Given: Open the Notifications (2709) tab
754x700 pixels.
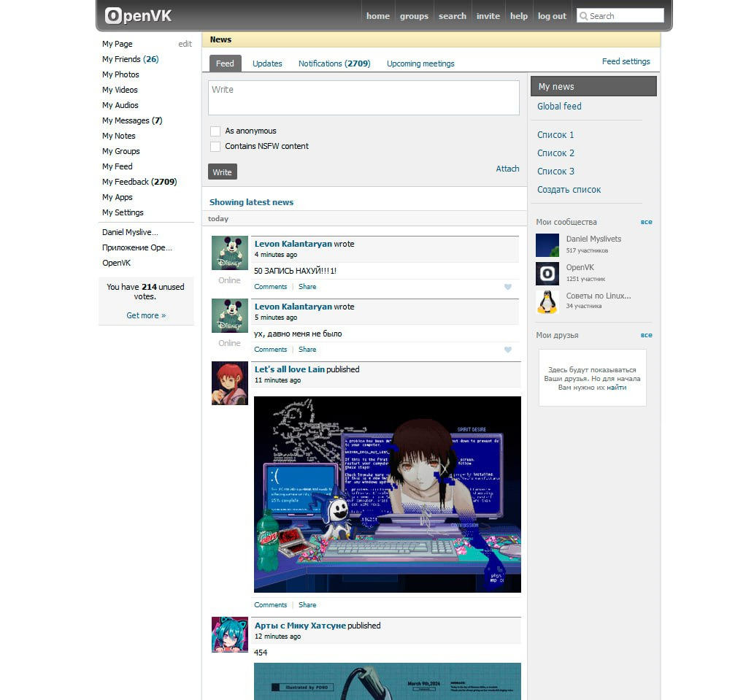Looking at the screenshot, I should click(x=334, y=64).
